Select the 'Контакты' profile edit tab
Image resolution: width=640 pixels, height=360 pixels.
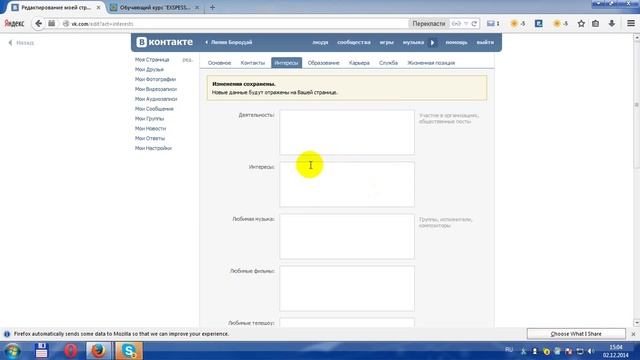click(x=253, y=63)
